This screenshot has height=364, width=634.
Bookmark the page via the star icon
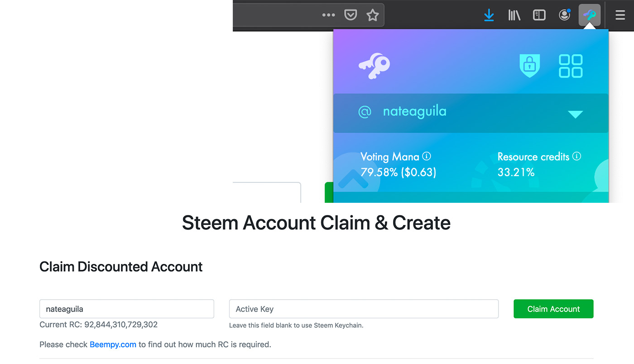tap(372, 14)
